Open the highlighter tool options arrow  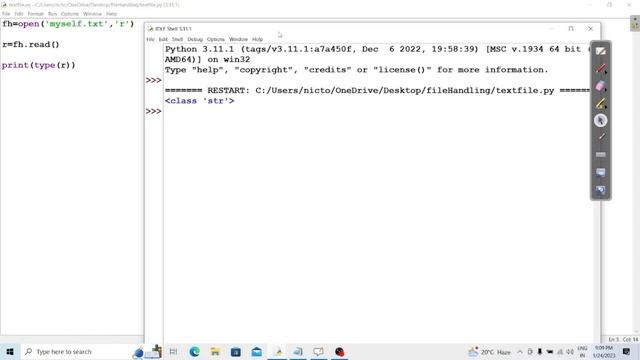606,108
